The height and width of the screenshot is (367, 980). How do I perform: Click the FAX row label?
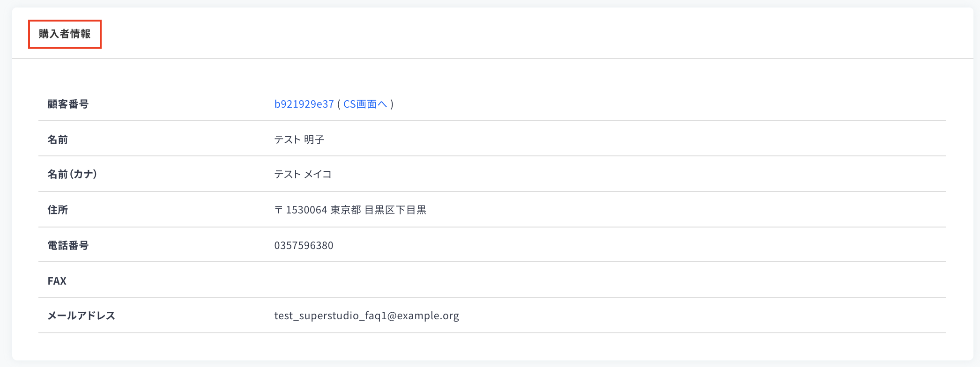tap(57, 281)
